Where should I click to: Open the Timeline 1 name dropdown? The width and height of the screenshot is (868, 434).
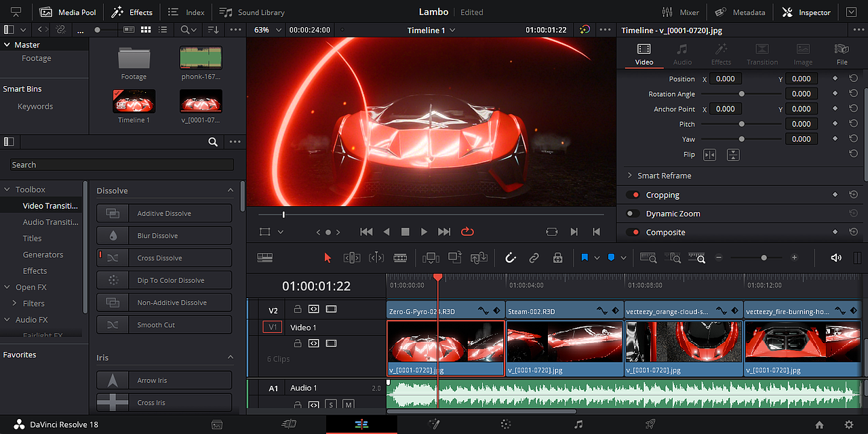pyautogui.click(x=452, y=31)
